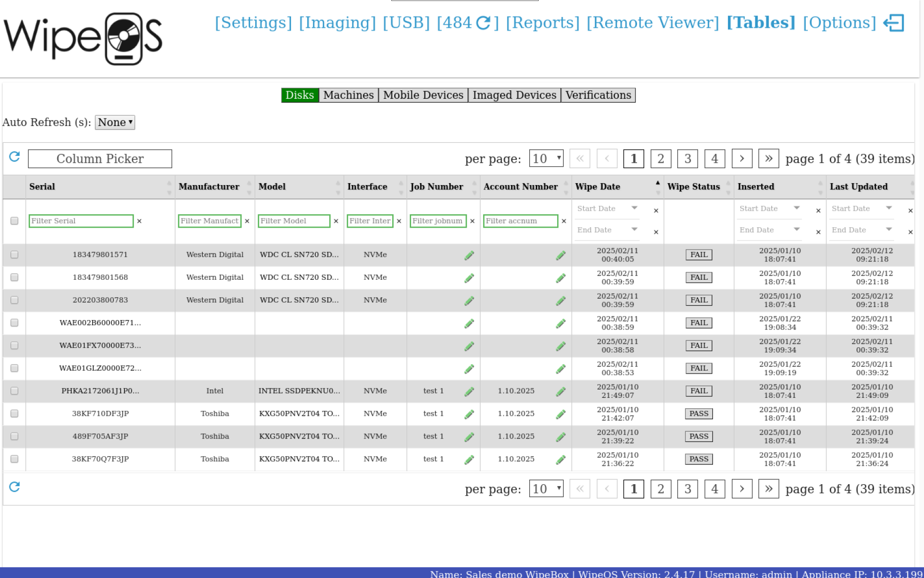Edit job number for serial 38KF70Q7F3JP
This screenshot has width=924, height=578.
[x=469, y=460]
